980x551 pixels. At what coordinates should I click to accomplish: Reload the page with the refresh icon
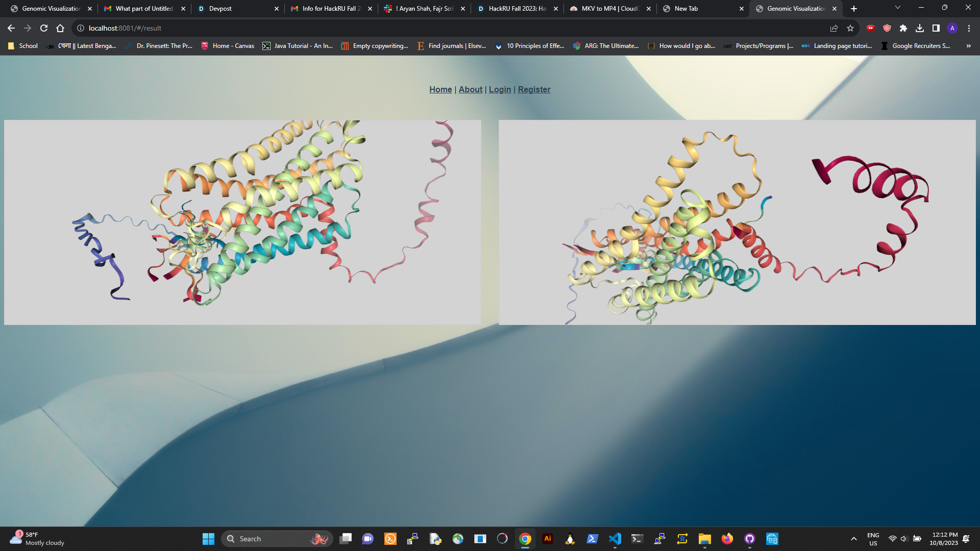(x=44, y=28)
